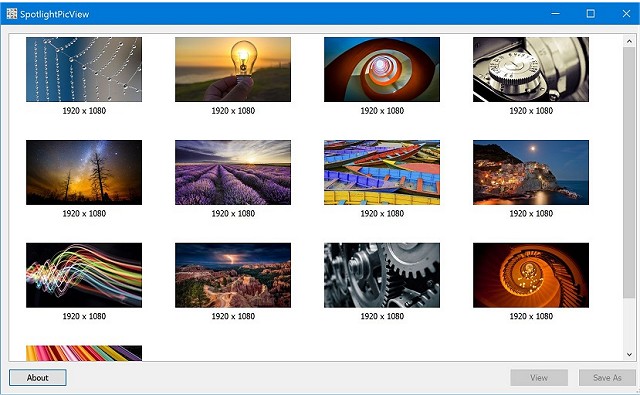The height and width of the screenshot is (395, 640).
Task: Close the SpotlightPicView window
Action: (x=626, y=13)
